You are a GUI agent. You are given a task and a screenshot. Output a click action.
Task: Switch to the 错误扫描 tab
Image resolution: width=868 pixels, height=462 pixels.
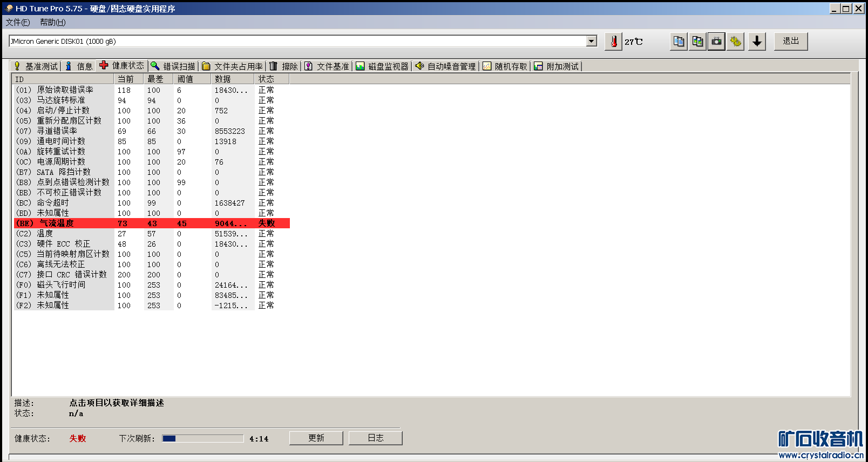[x=173, y=66]
